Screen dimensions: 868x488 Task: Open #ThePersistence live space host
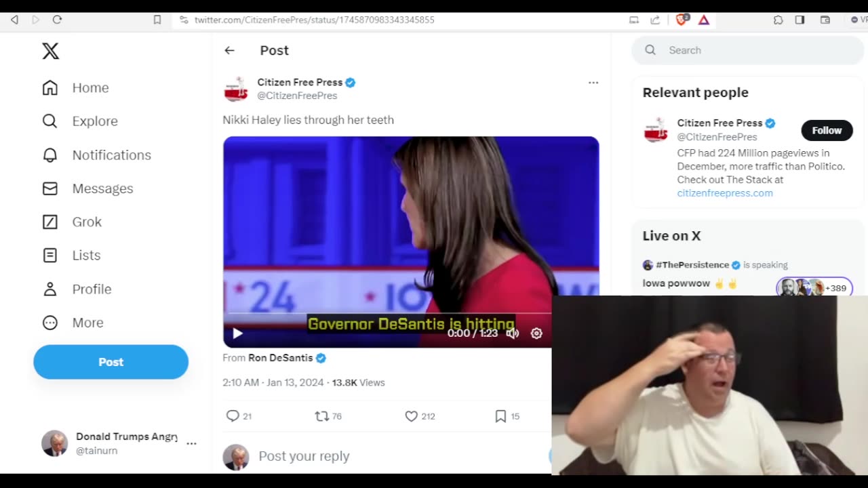pyautogui.click(x=692, y=265)
